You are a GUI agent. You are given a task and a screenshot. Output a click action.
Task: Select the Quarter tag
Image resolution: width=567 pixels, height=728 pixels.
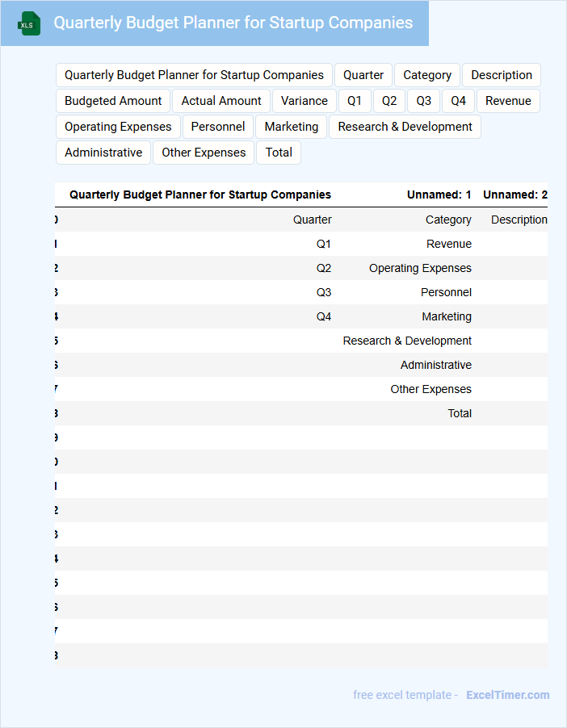(x=363, y=75)
